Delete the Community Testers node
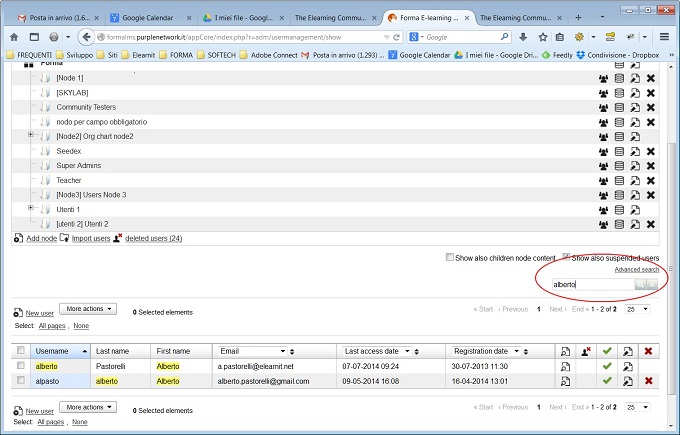 pyautogui.click(x=650, y=107)
